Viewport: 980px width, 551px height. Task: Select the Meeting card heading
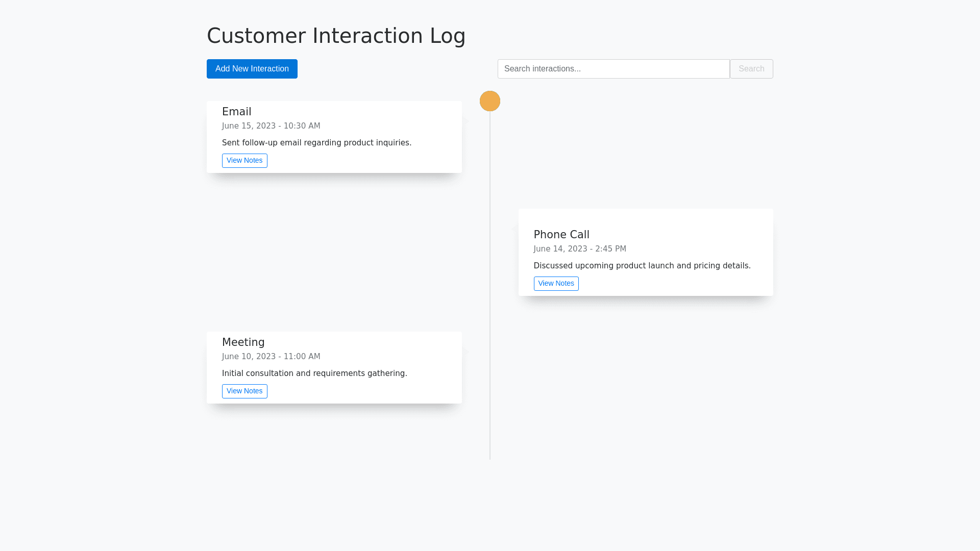coord(243,342)
